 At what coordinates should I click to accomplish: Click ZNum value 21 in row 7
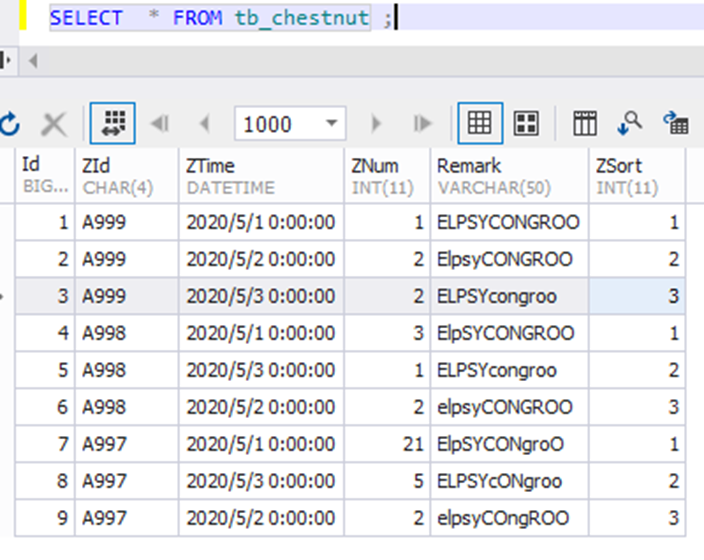(387, 444)
